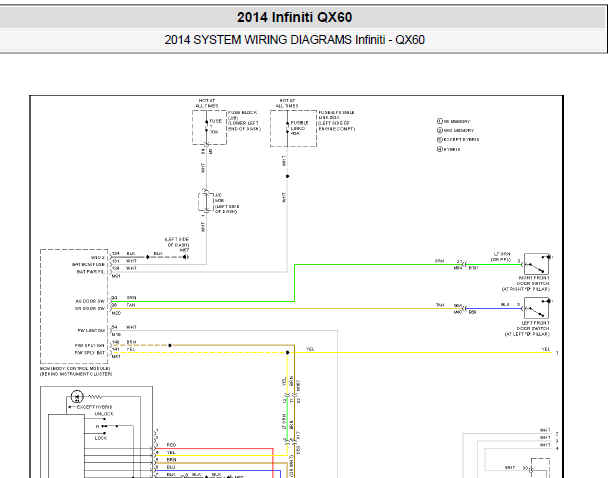
Task: Click the resistor symbol beside the LED
Action: (x=95, y=397)
